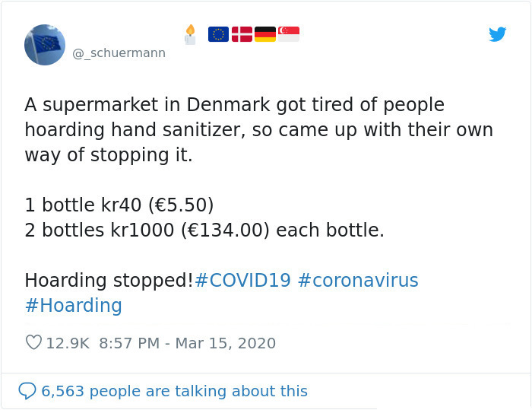
Task: Click the "1 bottle kr40 (€5.50)" line
Action: click(119, 205)
